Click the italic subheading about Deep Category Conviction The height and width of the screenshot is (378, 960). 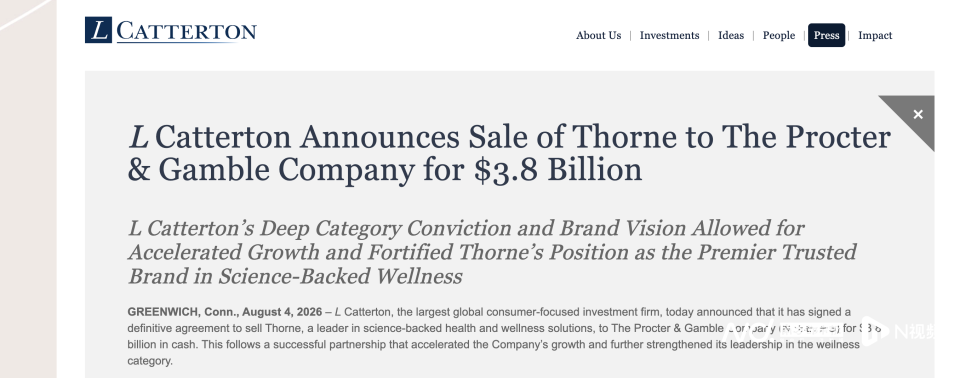pos(492,252)
